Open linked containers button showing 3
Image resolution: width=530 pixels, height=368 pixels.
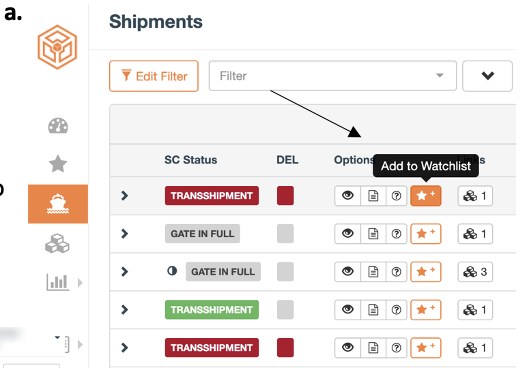475,272
